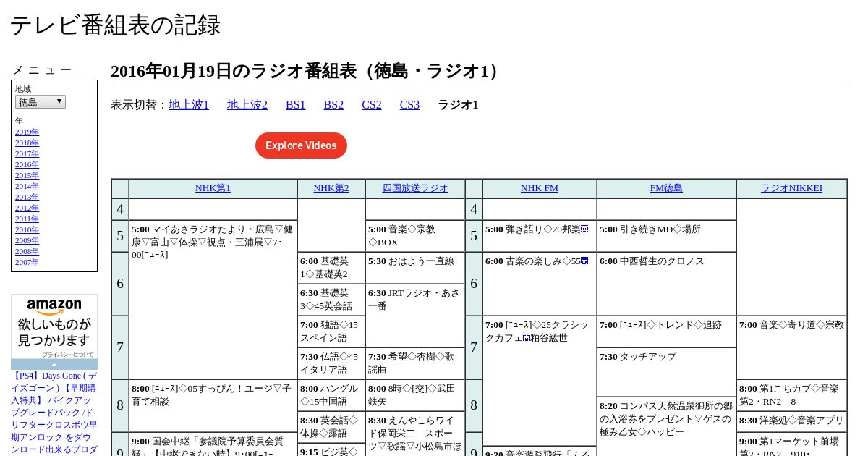Click the 5:00 引き続きMD◇場所 program cell

pyautogui.click(x=666, y=236)
